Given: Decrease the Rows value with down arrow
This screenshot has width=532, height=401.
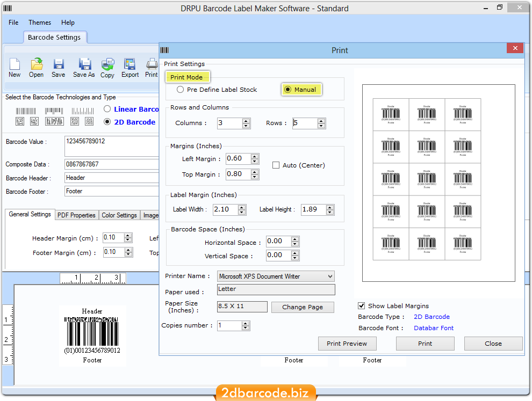Looking at the screenshot, I should click(x=321, y=126).
